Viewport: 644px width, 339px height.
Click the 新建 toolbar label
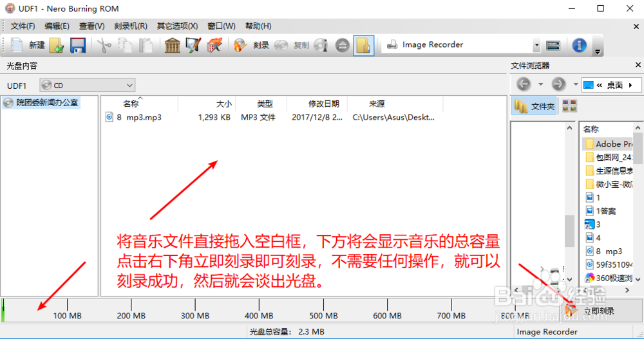[x=37, y=45]
